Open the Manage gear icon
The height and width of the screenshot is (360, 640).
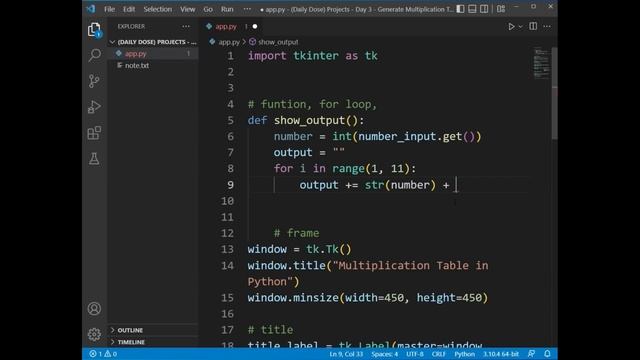(x=94, y=334)
